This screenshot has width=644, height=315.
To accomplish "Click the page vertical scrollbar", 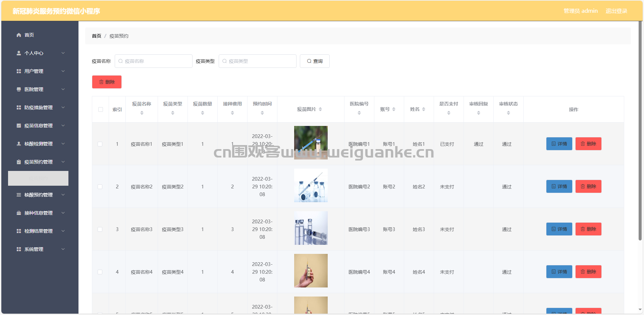I will pyautogui.click(x=640, y=131).
